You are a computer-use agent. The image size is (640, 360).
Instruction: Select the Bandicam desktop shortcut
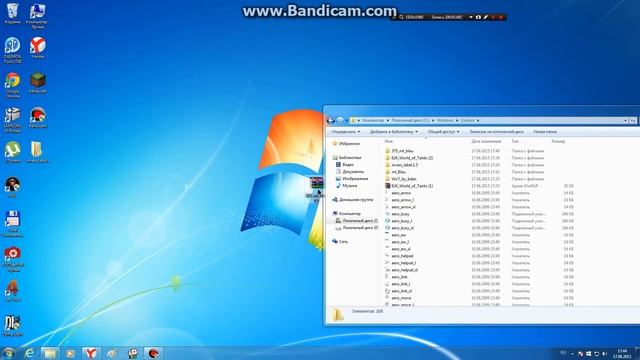click(38, 118)
